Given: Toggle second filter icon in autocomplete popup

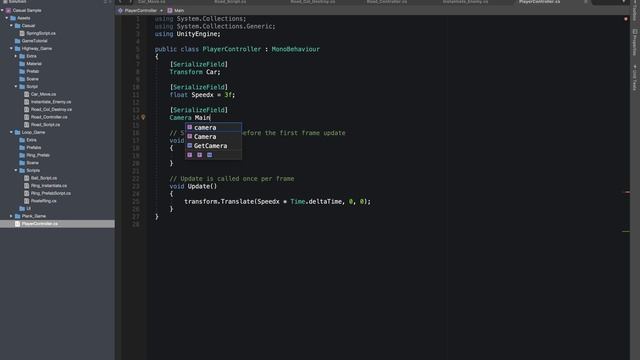Looking at the screenshot, I should (x=200, y=155).
